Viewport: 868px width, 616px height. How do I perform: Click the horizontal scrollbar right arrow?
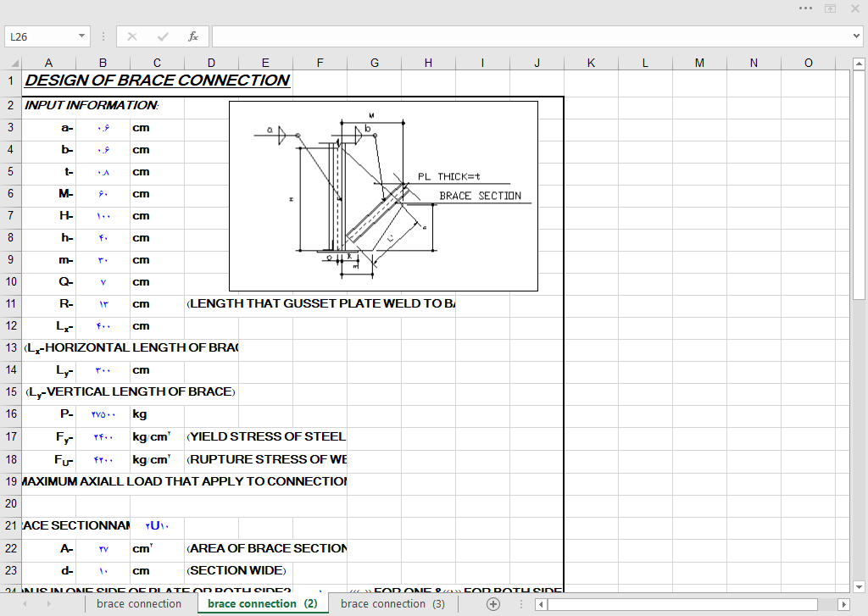[x=843, y=604]
